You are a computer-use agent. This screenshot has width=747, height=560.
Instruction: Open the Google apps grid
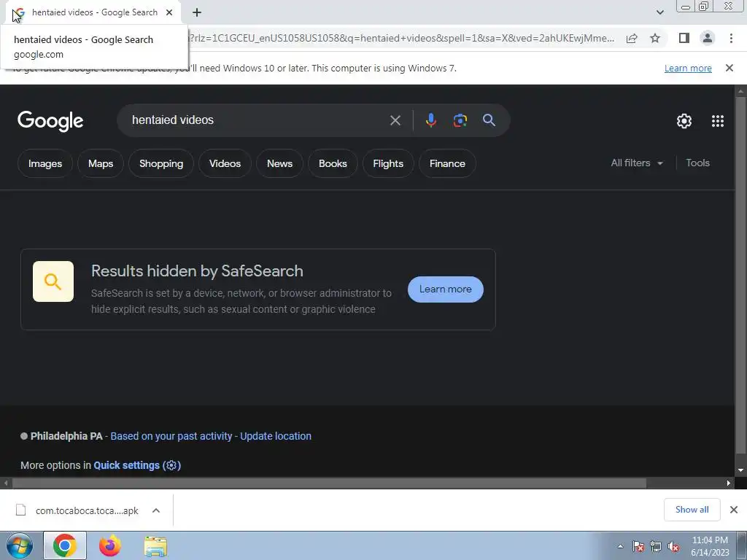click(x=718, y=121)
